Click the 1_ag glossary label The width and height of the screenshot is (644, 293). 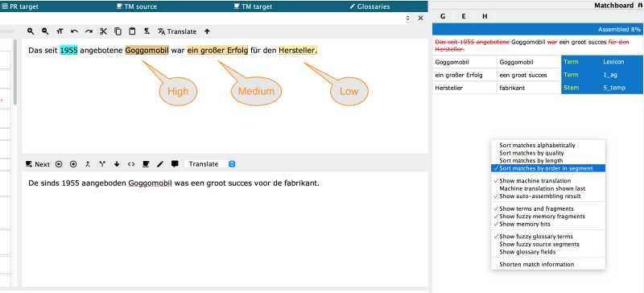pyautogui.click(x=610, y=75)
